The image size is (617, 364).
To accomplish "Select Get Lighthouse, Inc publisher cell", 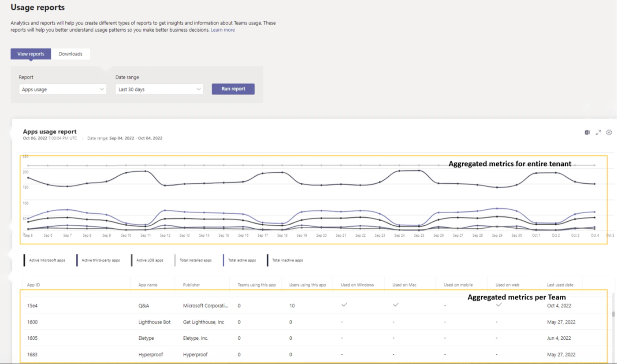I will [203, 322].
